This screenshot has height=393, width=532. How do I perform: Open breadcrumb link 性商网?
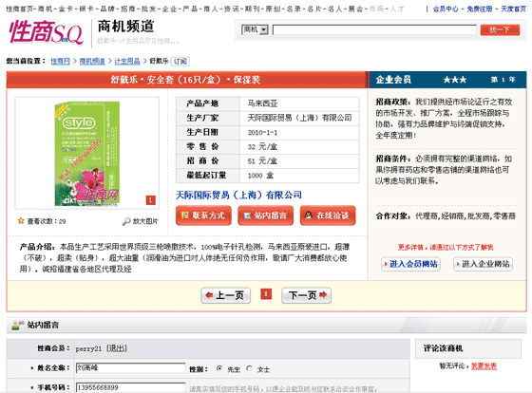click(x=60, y=62)
